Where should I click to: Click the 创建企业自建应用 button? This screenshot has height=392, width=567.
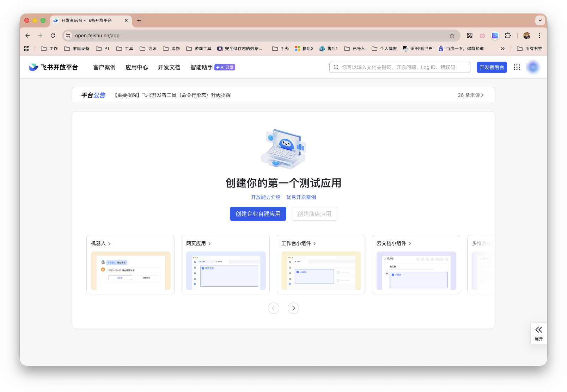click(x=258, y=214)
